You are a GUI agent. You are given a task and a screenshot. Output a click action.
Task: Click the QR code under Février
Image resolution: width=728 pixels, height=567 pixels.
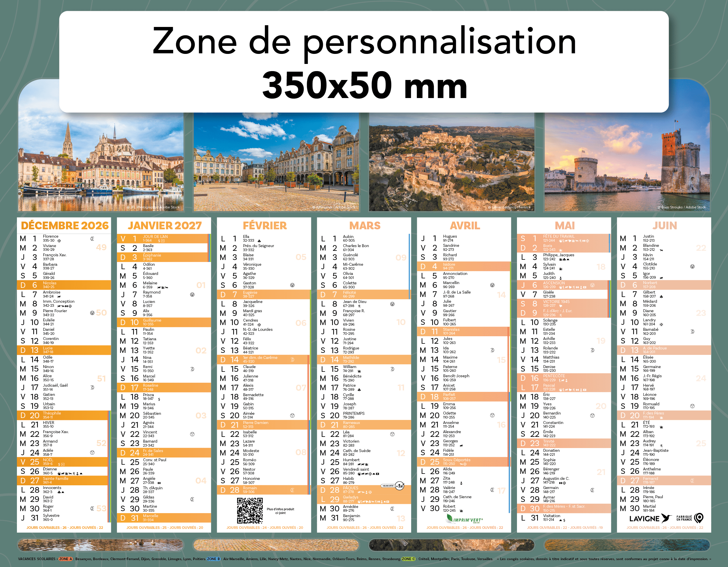(250, 511)
